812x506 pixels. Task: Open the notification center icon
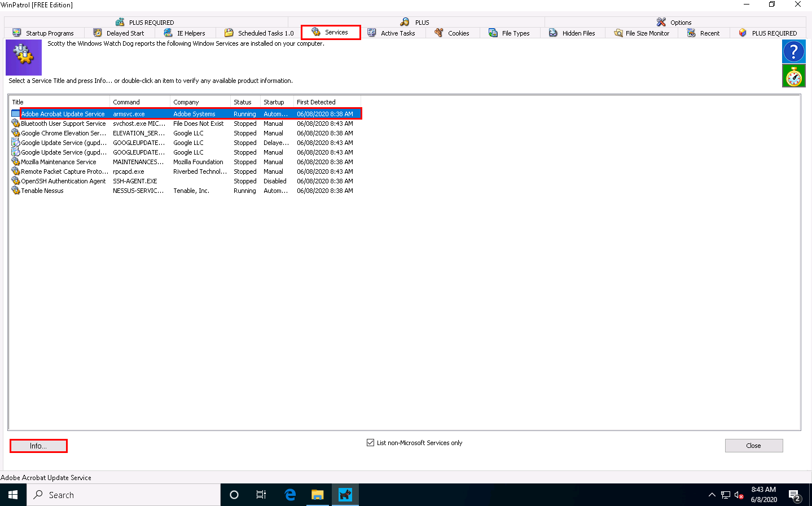click(x=795, y=495)
